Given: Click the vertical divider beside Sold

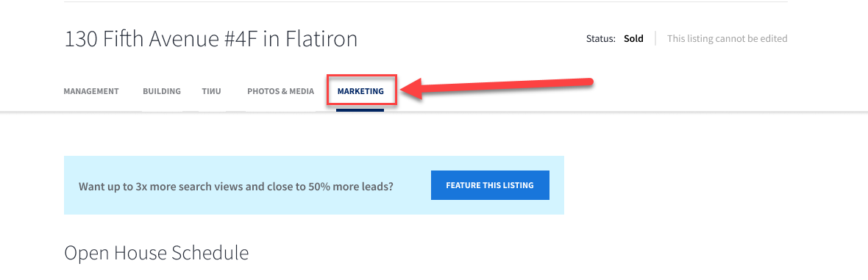Looking at the screenshot, I should pyautogui.click(x=655, y=39).
